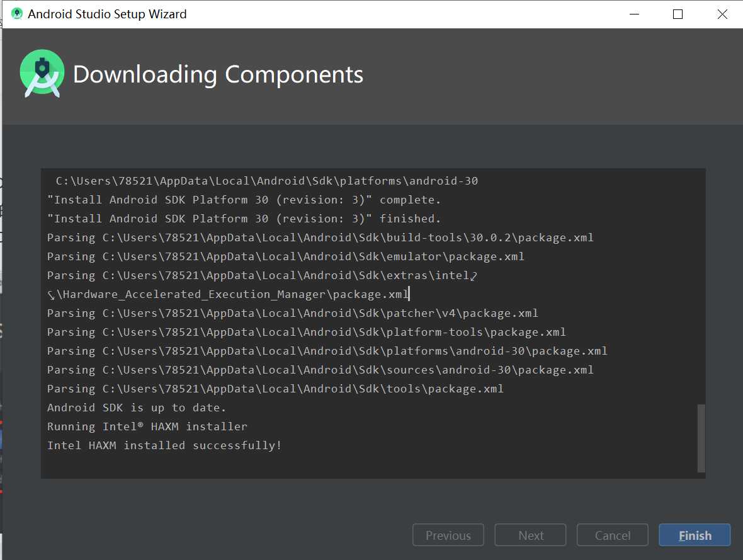Click the sources\android-30\package.xml parsing line

tap(320, 369)
